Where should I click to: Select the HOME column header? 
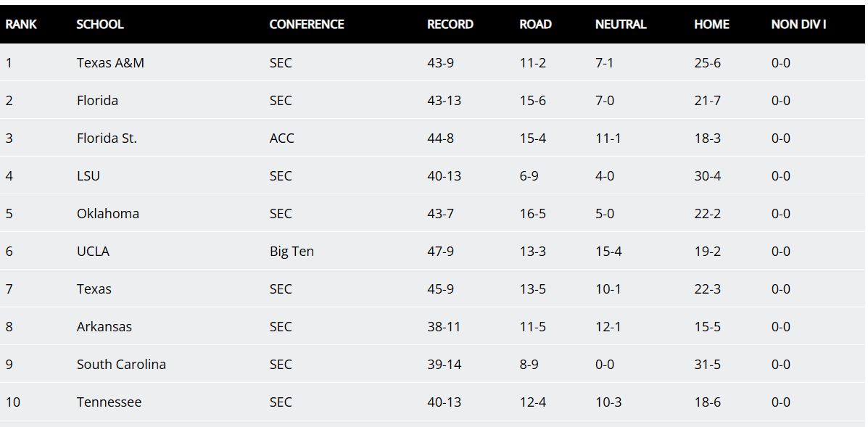click(x=711, y=25)
